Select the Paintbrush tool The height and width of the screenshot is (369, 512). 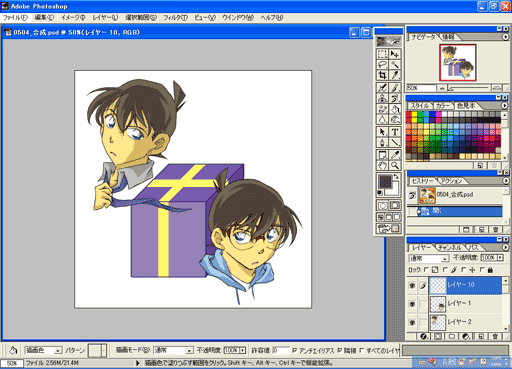(x=395, y=88)
